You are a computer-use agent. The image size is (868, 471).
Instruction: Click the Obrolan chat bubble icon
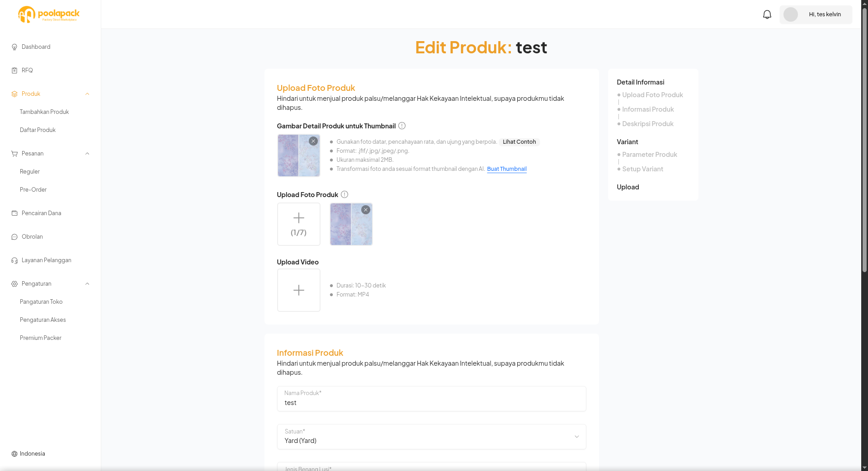coord(14,237)
